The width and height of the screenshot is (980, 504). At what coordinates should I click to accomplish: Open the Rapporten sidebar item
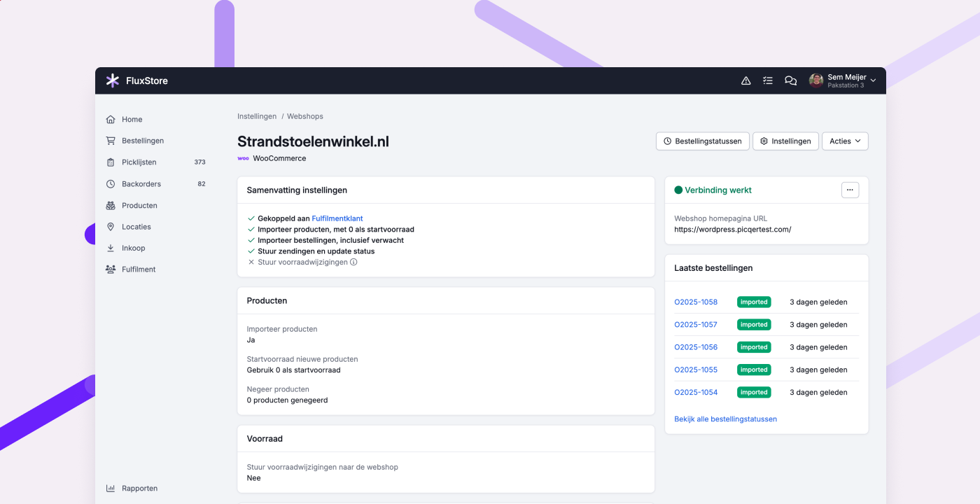coord(139,489)
